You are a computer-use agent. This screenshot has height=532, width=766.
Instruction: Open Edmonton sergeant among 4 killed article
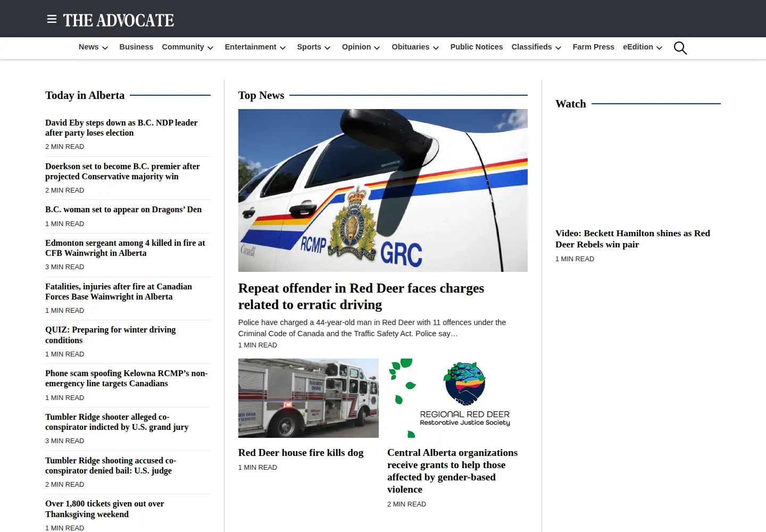(x=125, y=248)
